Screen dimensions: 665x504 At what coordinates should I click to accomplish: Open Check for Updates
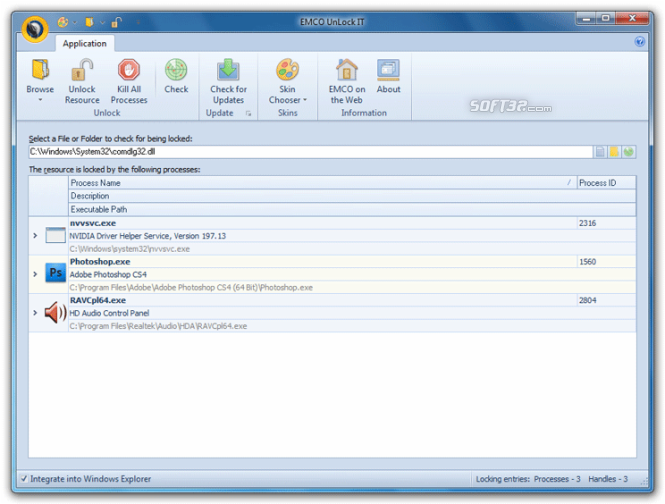(228, 70)
